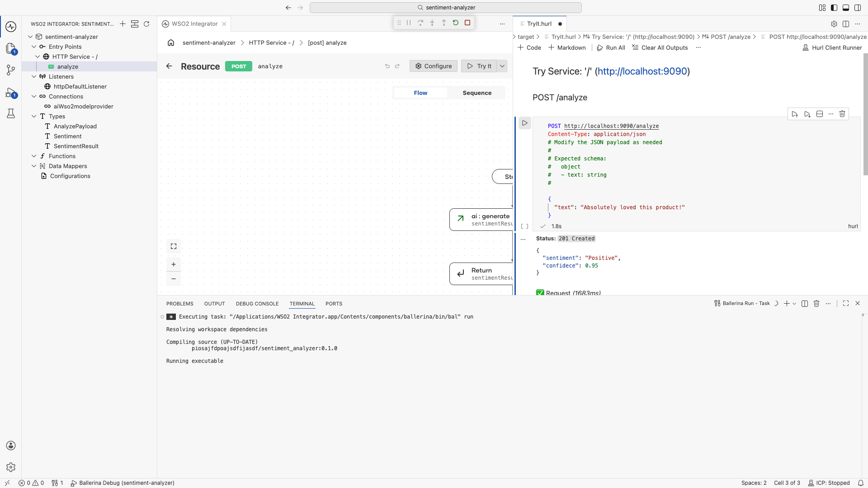Undo the last diagram change
The height and width of the screenshot is (488, 868).
click(387, 66)
